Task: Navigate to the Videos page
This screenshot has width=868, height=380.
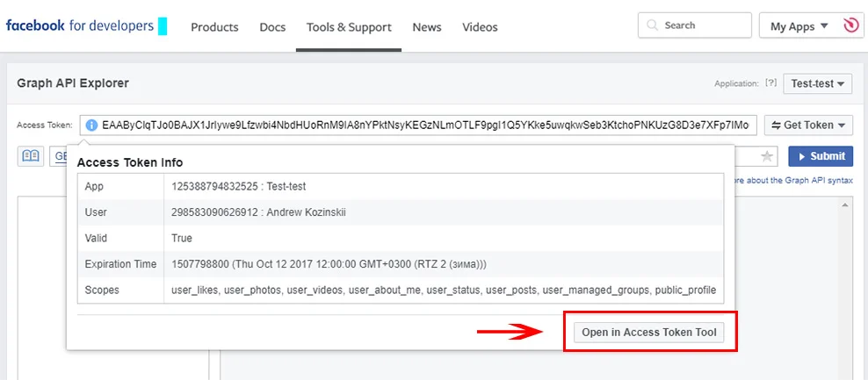Action: point(480,27)
